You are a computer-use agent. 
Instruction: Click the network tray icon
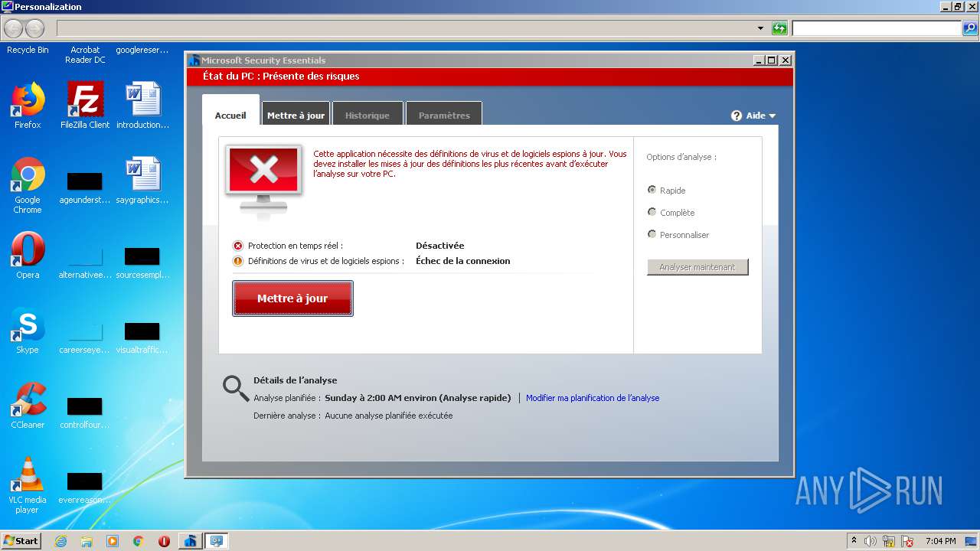[x=889, y=541]
